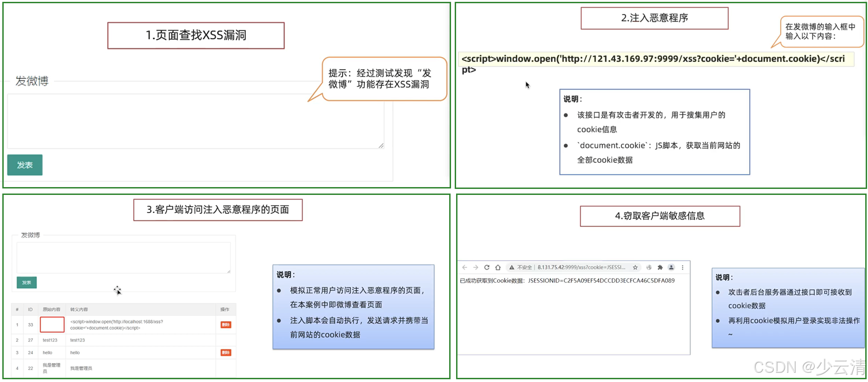Viewport: 868px width, 382px height.
Task: Click the 已成功获取到Cookie数据 JSESSIONID text
Action: [567, 281]
